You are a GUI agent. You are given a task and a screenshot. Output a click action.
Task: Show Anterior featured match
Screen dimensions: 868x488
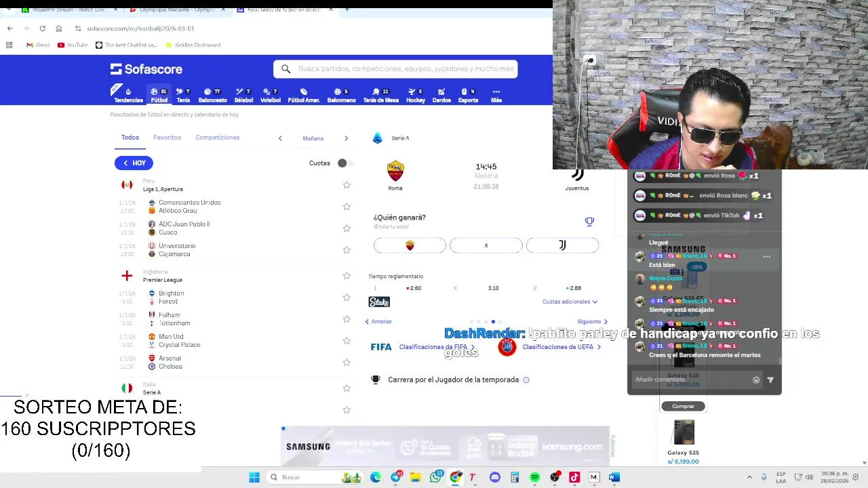click(378, 322)
